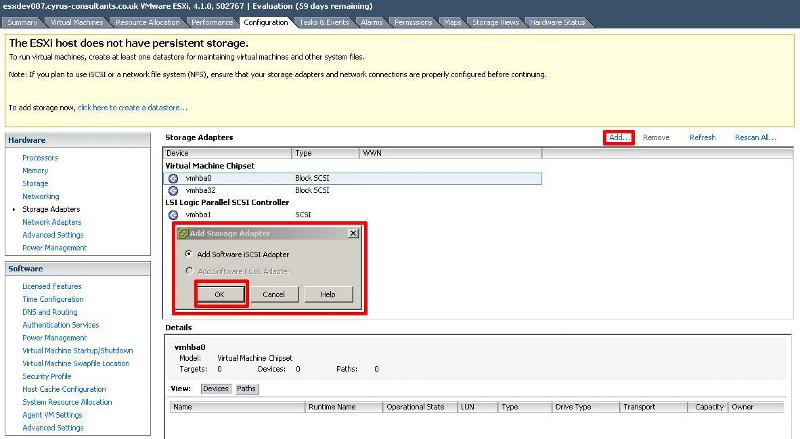Open Advanced Settings under Software
This screenshot has width=800, height=439.
[53, 428]
